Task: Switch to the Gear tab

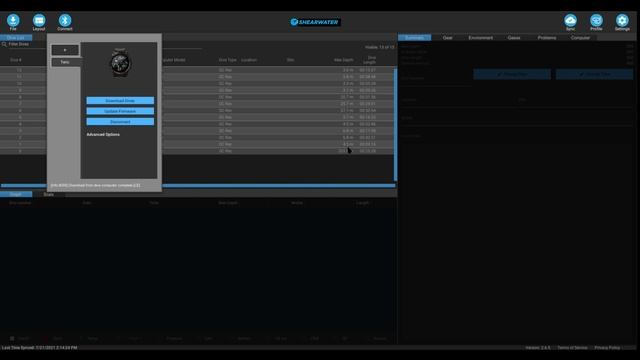Action: pyautogui.click(x=447, y=38)
